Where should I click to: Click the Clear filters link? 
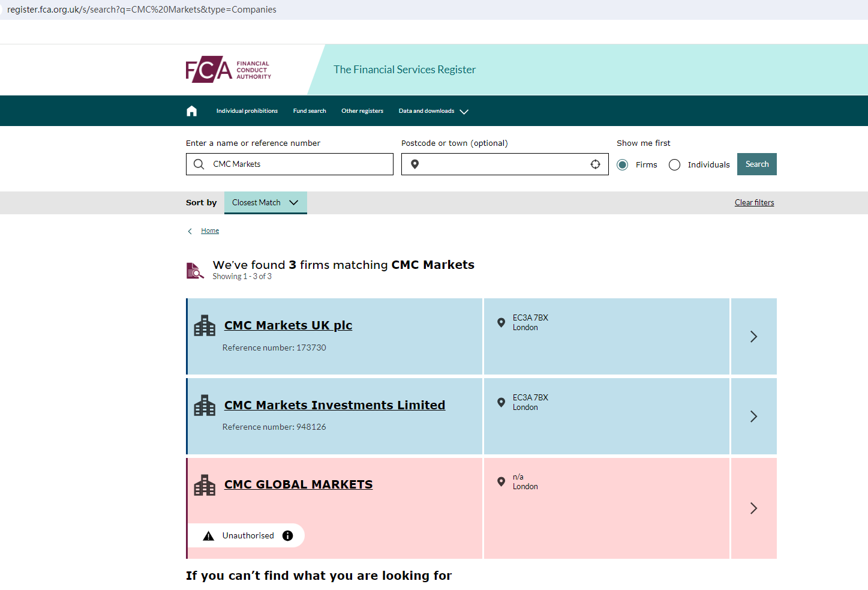(x=754, y=203)
